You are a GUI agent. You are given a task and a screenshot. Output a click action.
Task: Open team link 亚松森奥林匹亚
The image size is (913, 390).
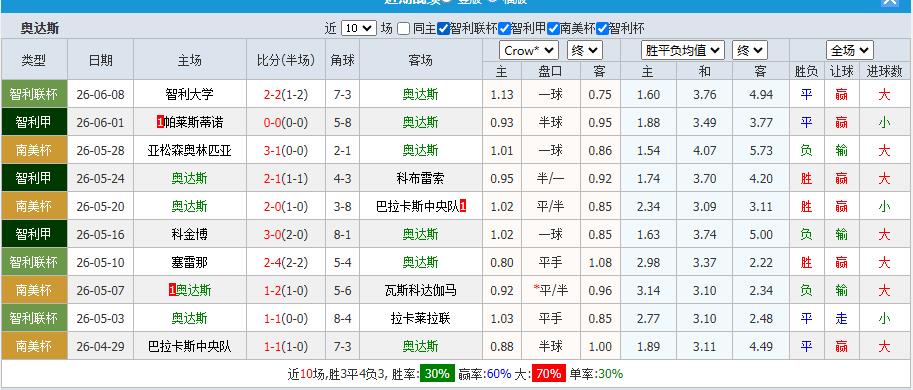pyautogui.click(x=190, y=150)
